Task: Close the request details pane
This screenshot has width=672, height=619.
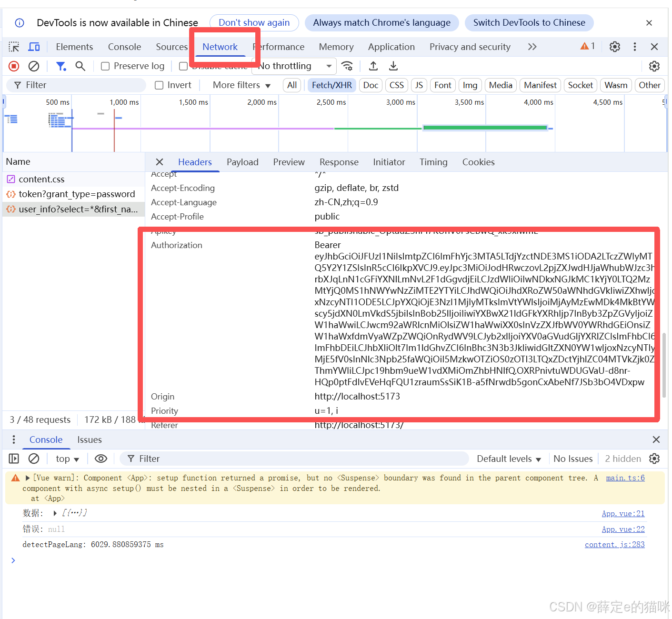Action: click(160, 162)
